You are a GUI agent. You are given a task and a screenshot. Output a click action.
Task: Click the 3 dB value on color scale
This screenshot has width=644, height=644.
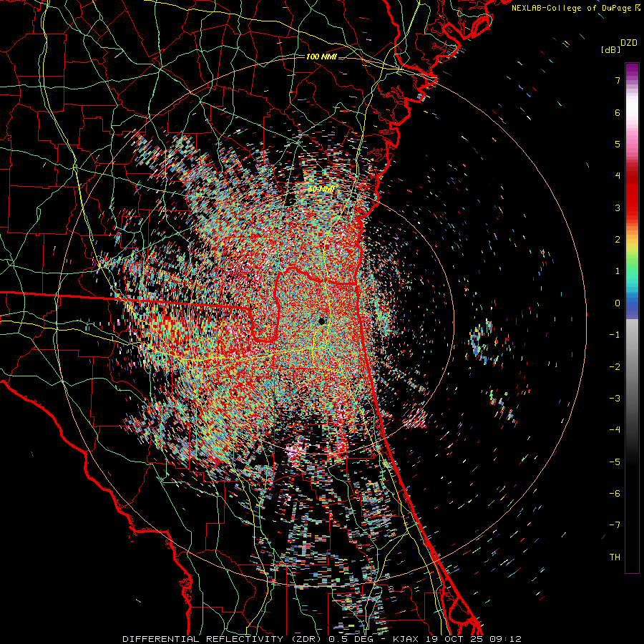(x=618, y=208)
